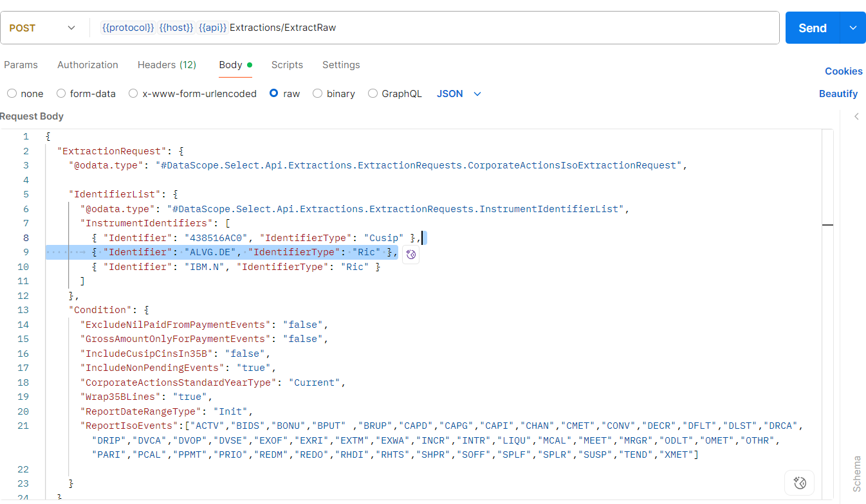Open the Params tab
The height and width of the screenshot is (504, 866).
coord(21,65)
